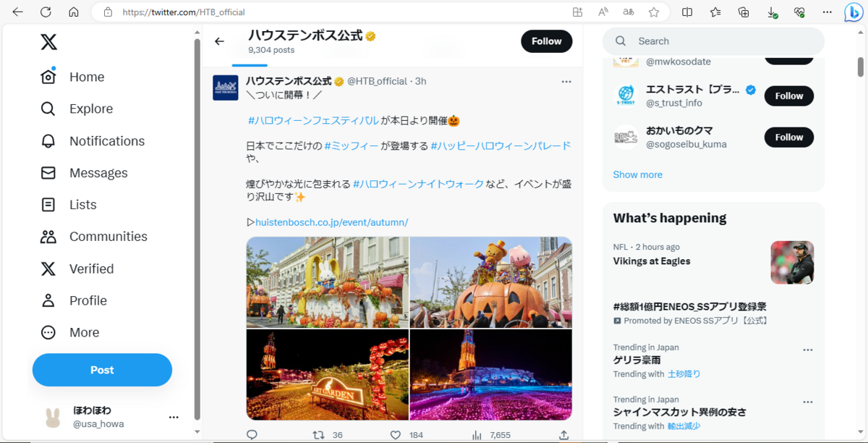Open browser settings three-dot menu
This screenshot has width=868, height=443.
(827, 12)
